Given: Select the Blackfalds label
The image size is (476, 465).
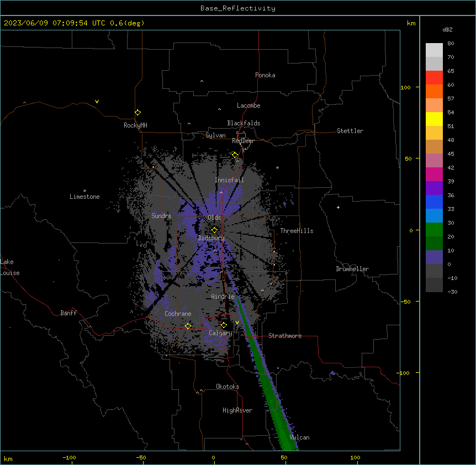Looking at the screenshot, I should (x=244, y=123).
